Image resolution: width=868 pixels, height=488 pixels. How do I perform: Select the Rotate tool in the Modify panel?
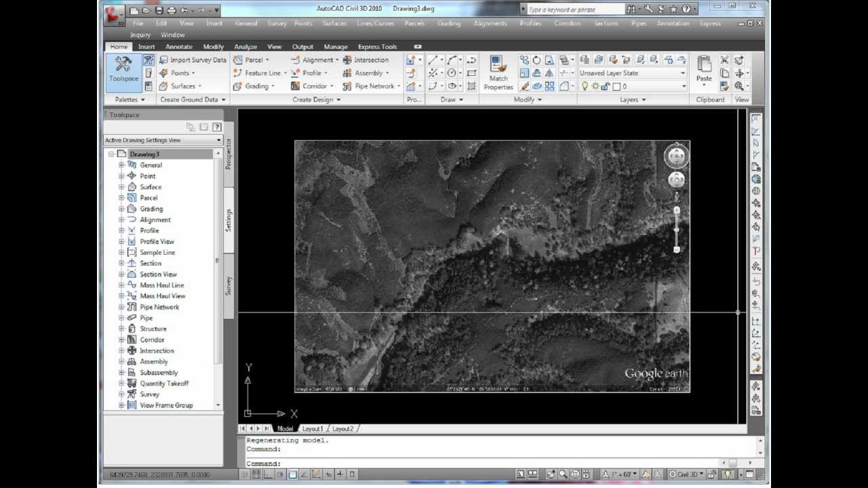[536, 60]
